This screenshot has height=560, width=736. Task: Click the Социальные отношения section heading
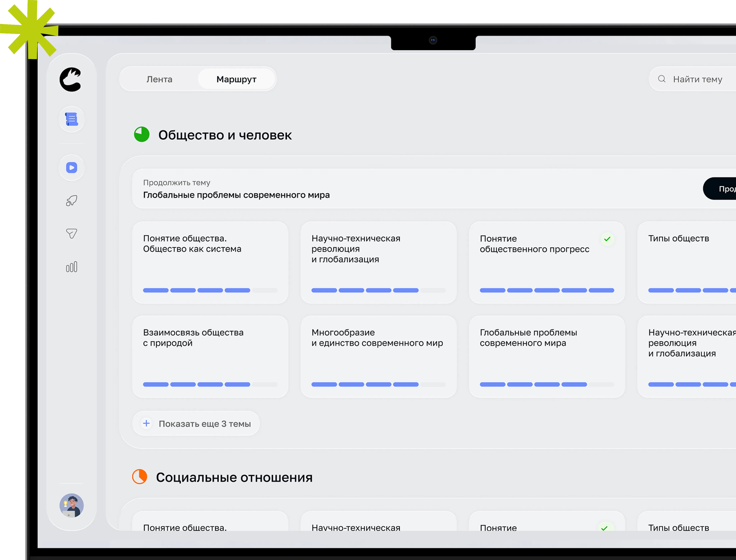click(x=234, y=477)
